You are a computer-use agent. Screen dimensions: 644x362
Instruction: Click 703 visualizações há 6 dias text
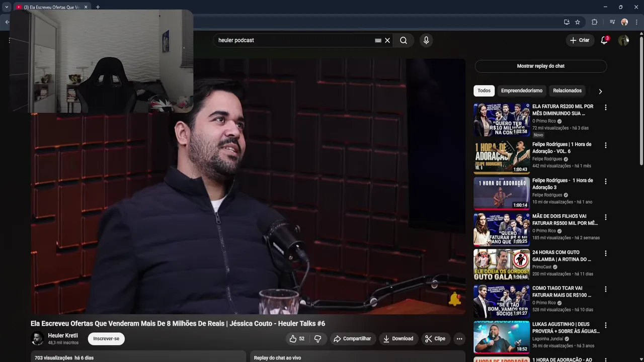(x=64, y=358)
